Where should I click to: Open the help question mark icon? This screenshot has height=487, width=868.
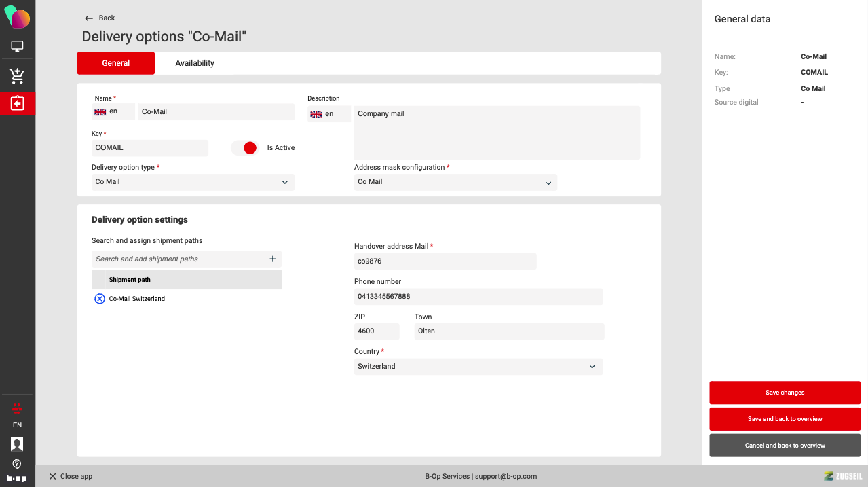[x=17, y=464]
